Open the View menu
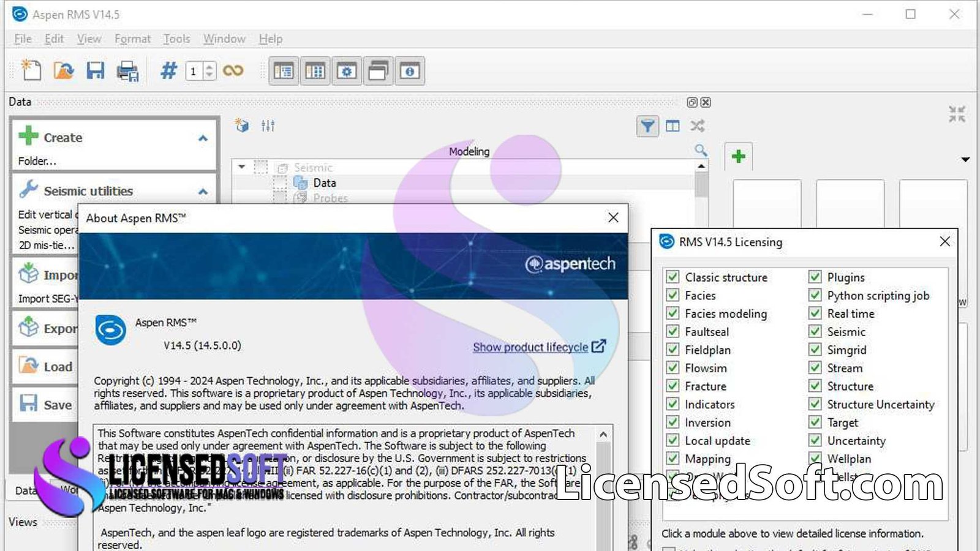980x551 pixels. (x=89, y=39)
